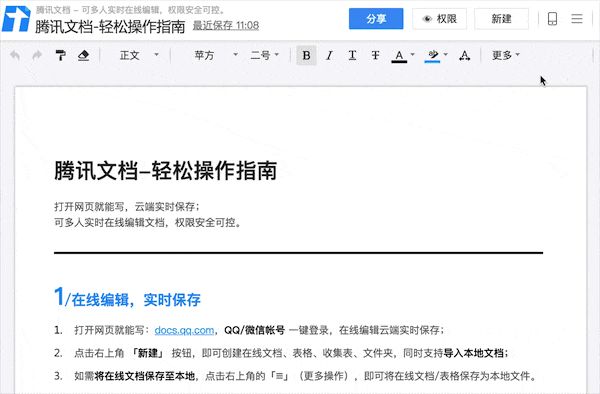The height and width of the screenshot is (394, 600).
Task: Open the mobile phone view icon
Action: coord(552,18)
